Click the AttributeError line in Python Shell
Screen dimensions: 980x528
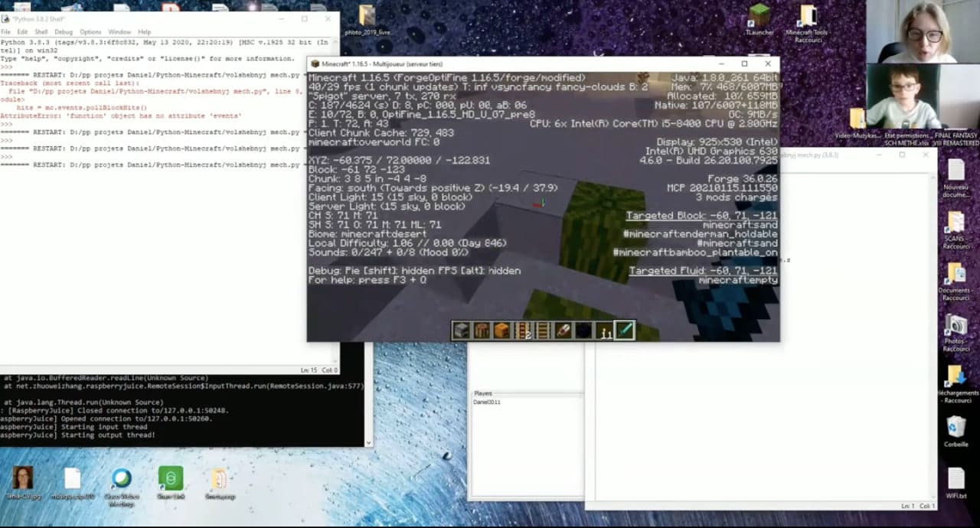121,116
